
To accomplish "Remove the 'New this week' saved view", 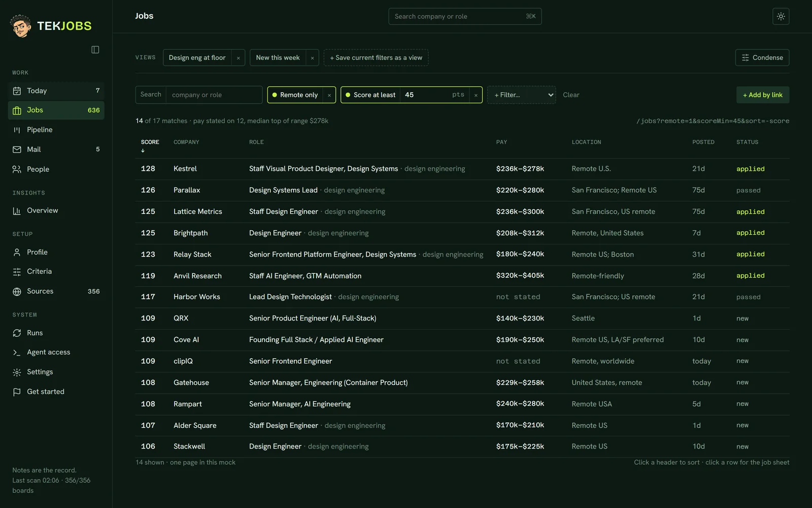I will [312, 58].
